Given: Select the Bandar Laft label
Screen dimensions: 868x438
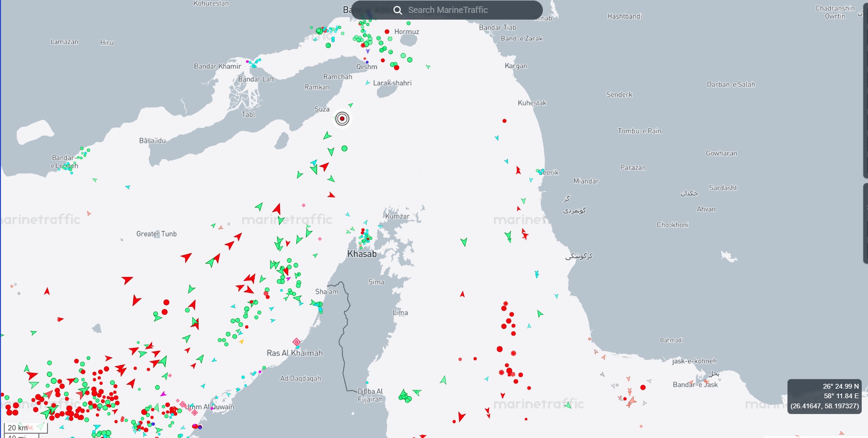Looking at the screenshot, I should point(256,79).
